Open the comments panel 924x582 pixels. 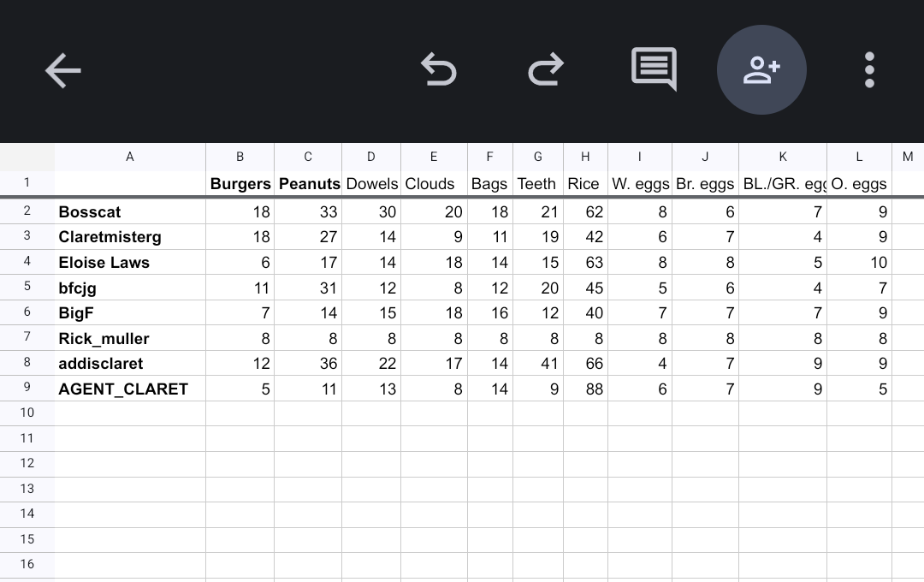click(654, 69)
